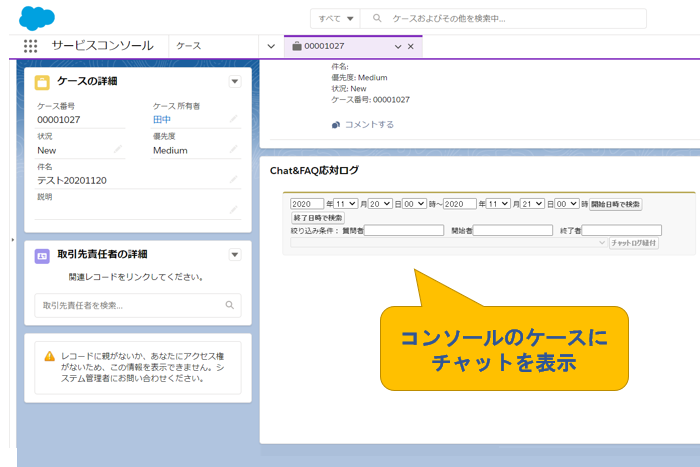Click the comment bubble icon beside コメントする
Image resolution: width=700 pixels, height=467 pixels.
click(336, 125)
